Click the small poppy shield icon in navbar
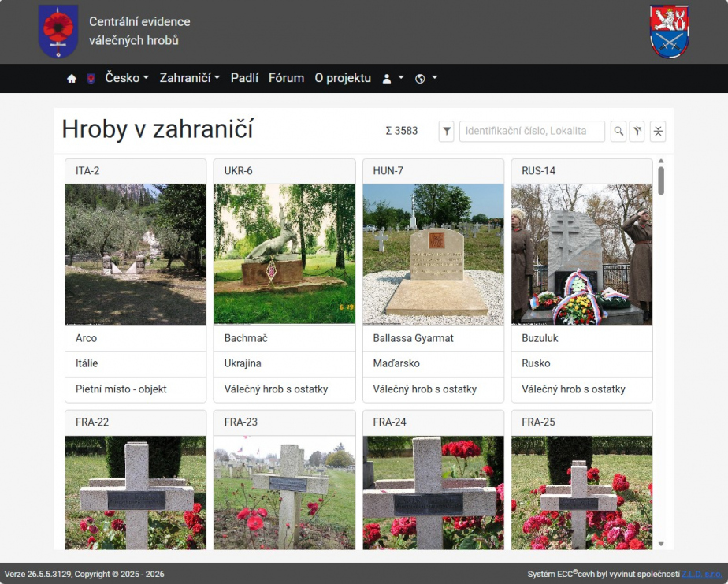728x584 pixels. point(91,79)
